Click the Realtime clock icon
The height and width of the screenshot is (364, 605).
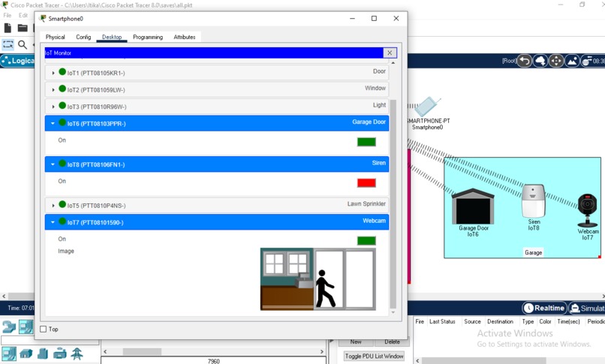(x=528, y=308)
